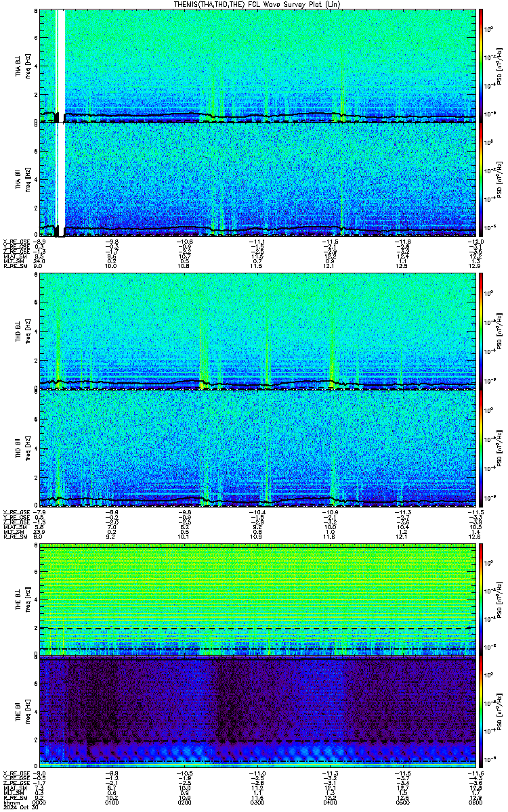
Task: Click PSD [nT²/Hz] label beside THA B-perpendicular color bar
Action: [500, 66]
